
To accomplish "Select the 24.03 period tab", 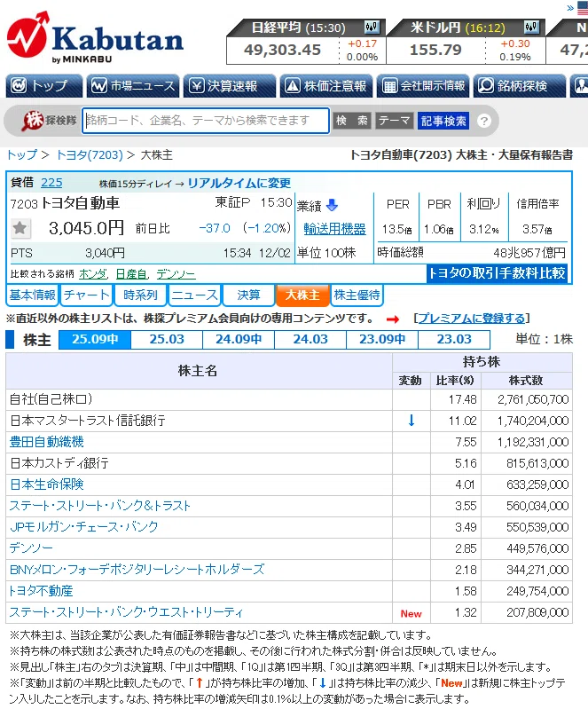I will [310, 339].
